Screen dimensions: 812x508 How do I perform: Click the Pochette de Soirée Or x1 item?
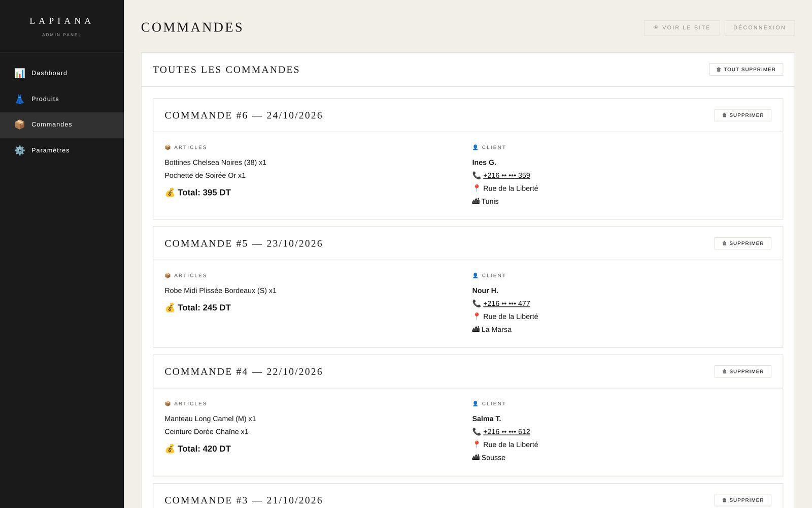pos(205,175)
